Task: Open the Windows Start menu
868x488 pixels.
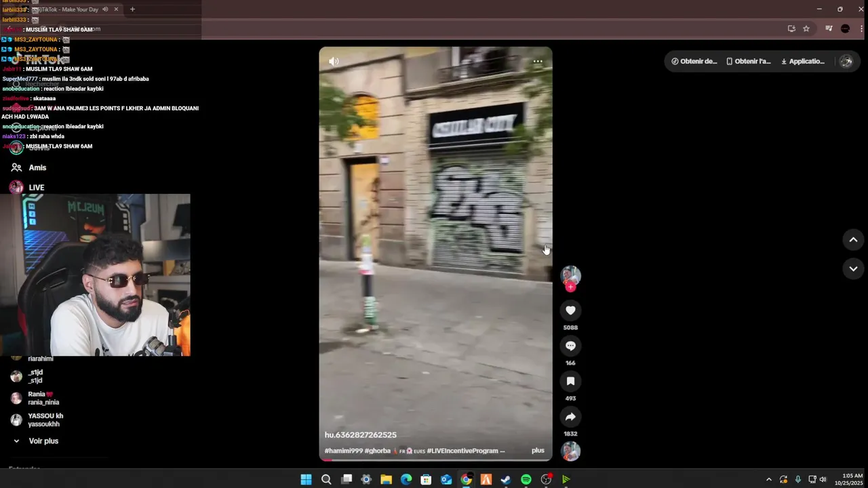Action: click(x=306, y=480)
